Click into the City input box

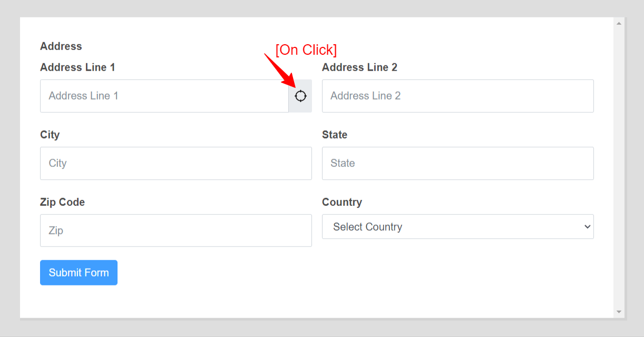[x=175, y=163]
